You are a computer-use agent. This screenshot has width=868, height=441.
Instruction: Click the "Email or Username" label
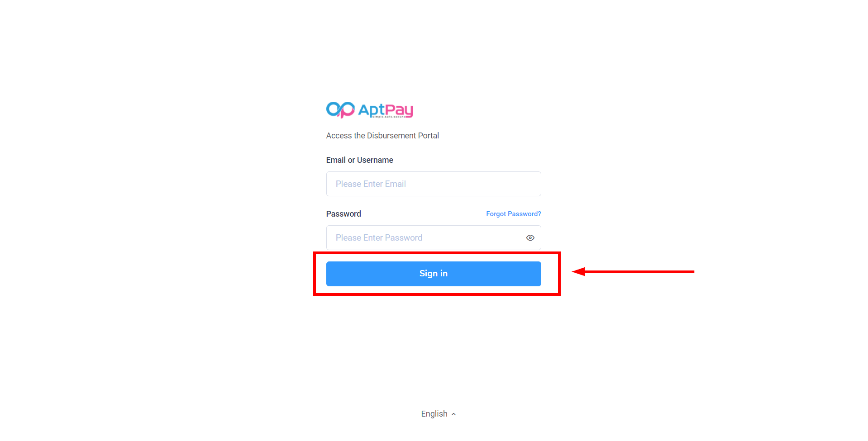pos(359,160)
